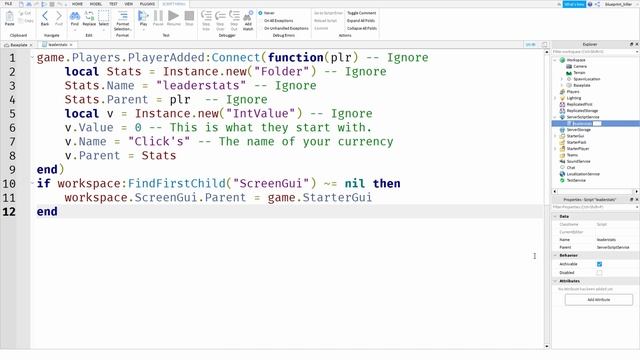
Task: Select Chat service in Explorer
Action: tap(570, 167)
